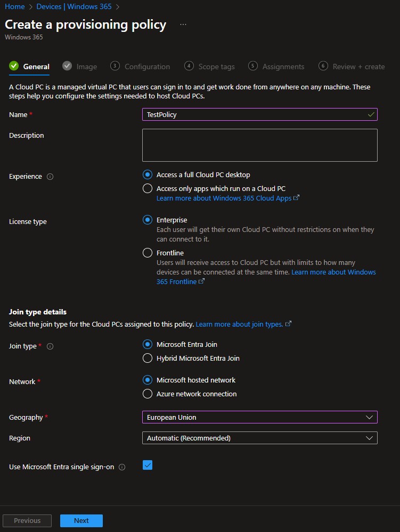Image resolution: width=400 pixels, height=532 pixels.
Task: Select Hybrid Microsoft Entra Join
Action: [x=148, y=359]
